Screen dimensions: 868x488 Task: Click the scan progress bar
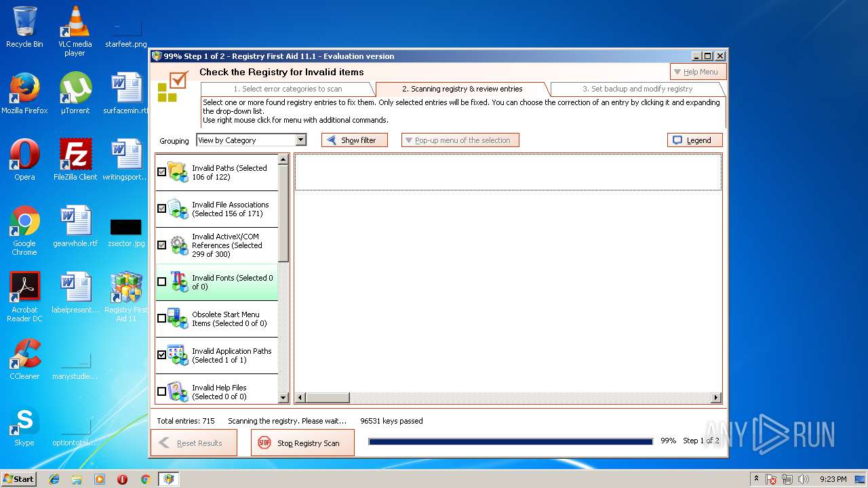tap(510, 441)
